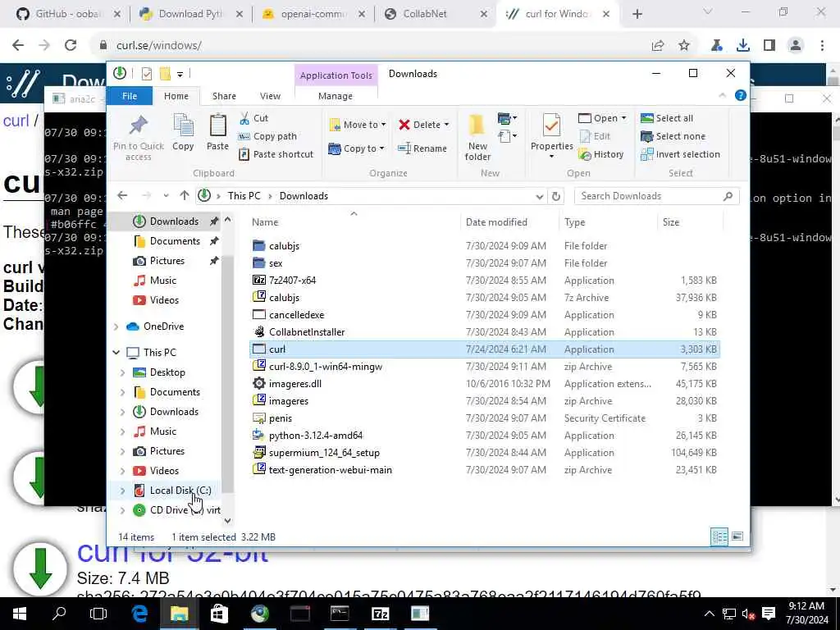
Task: Click Chrome address bar curl.se/windows/
Action: coord(158,46)
